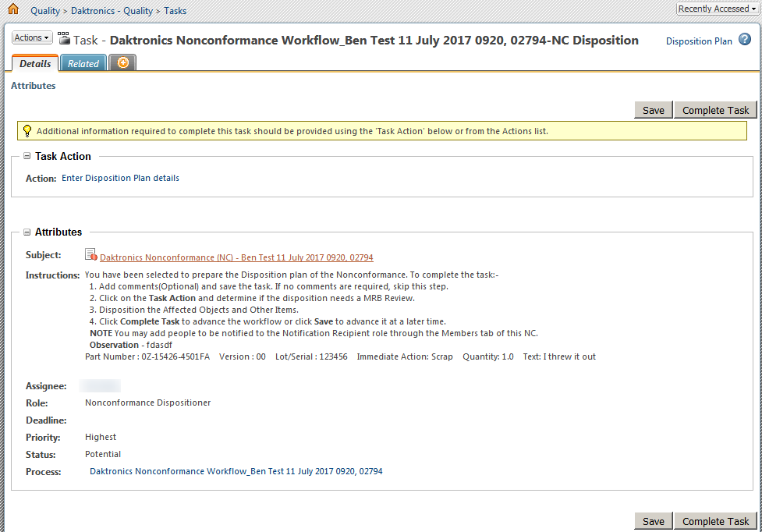Click the Version : 00 text
762x532 pixels.
pos(243,356)
